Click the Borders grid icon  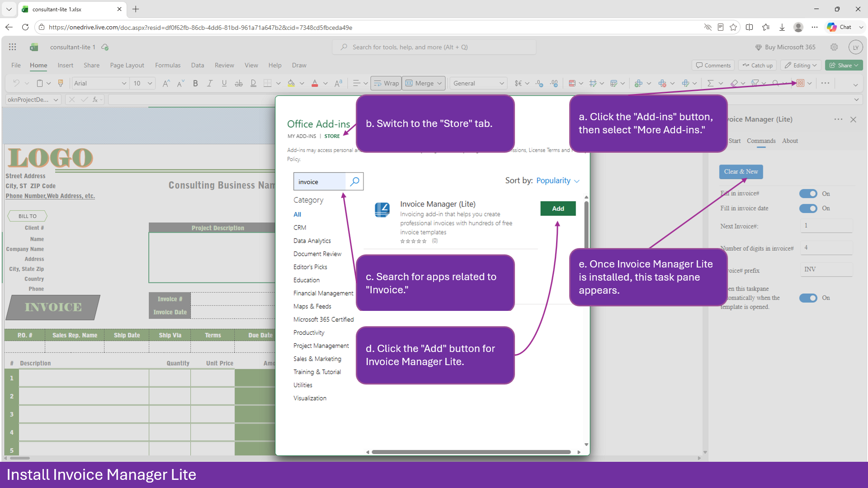pyautogui.click(x=268, y=83)
